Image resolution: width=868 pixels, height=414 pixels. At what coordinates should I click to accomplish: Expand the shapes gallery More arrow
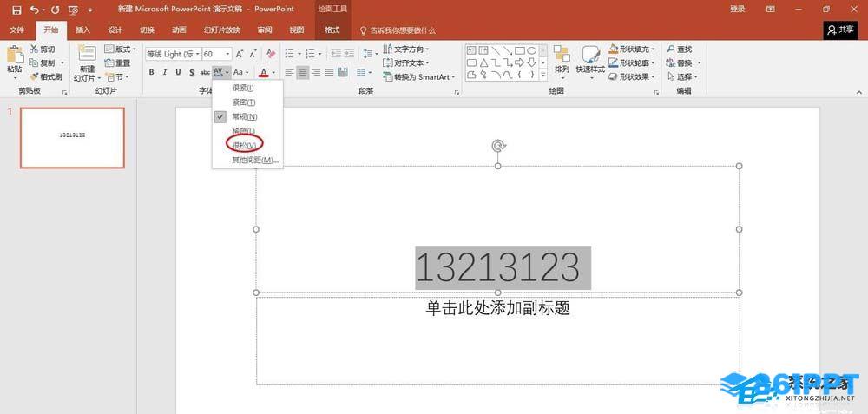click(x=543, y=75)
